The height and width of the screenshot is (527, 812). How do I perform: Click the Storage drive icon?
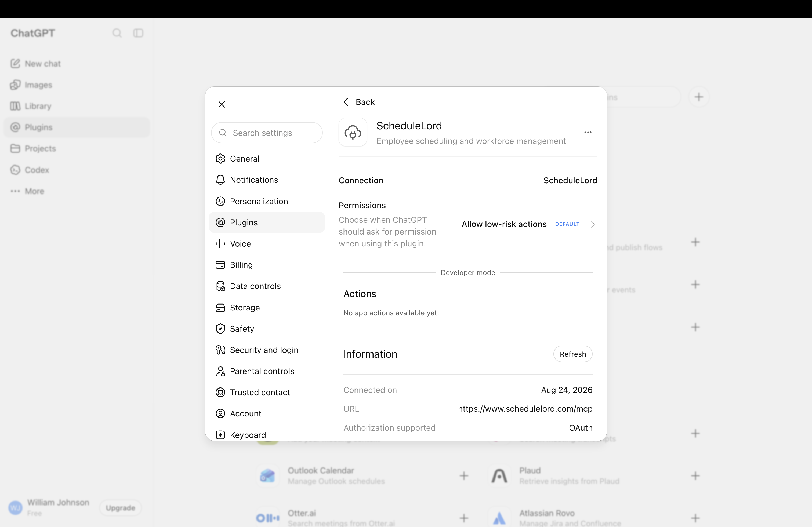[220, 308]
